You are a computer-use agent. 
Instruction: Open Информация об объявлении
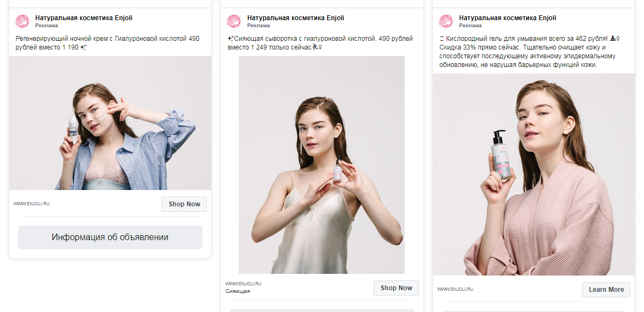click(110, 237)
